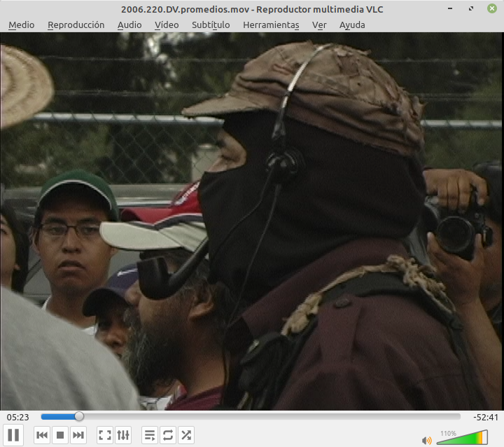
Task: Click the elapsed time label 05:23
Action: [17, 417]
